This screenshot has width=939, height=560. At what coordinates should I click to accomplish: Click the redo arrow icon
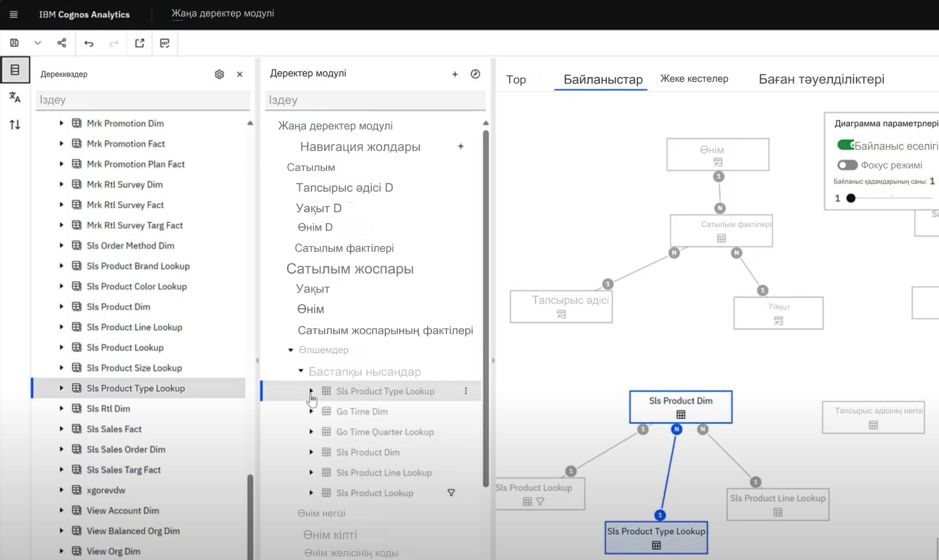click(x=114, y=43)
